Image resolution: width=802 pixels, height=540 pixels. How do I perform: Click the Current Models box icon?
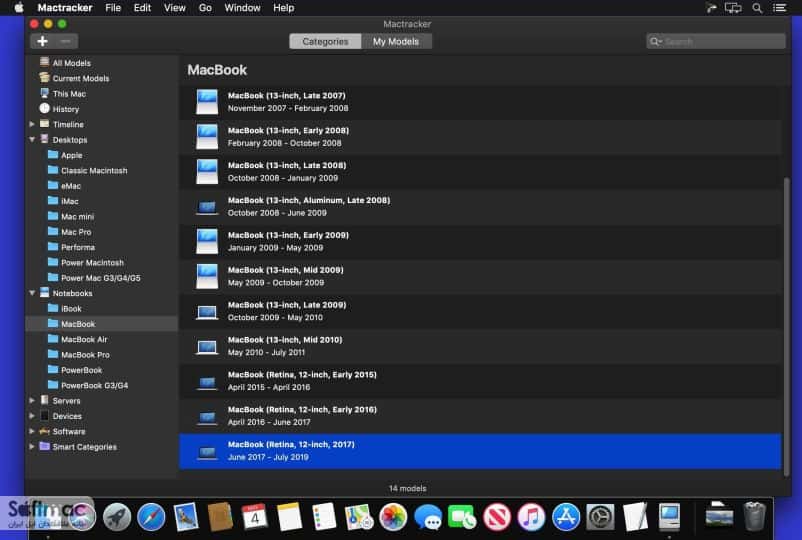44,78
